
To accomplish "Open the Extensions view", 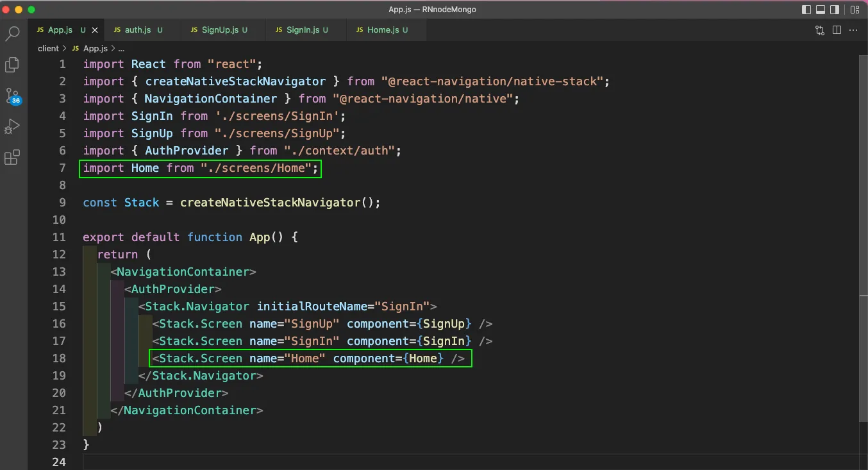I will [x=12, y=157].
